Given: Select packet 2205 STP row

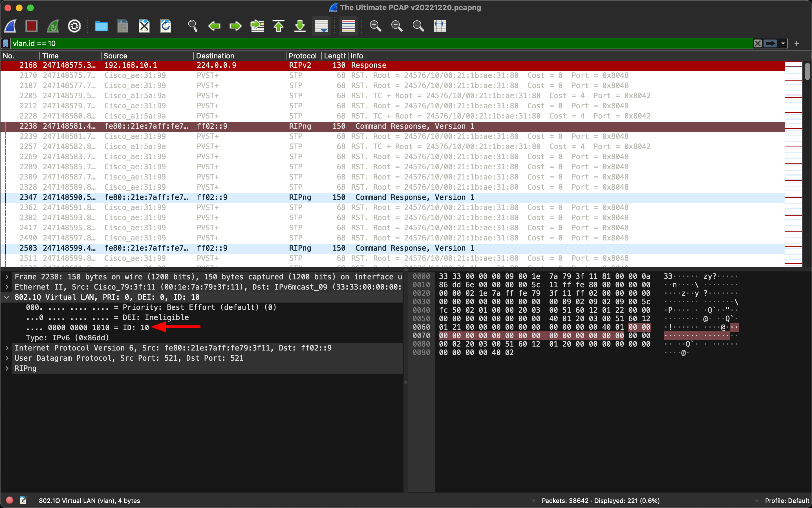Looking at the screenshot, I should tap(392, 96).
